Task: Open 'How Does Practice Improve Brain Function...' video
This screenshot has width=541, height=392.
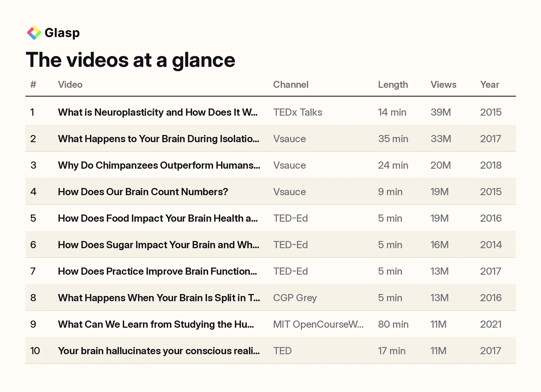Action: [158, 271]
